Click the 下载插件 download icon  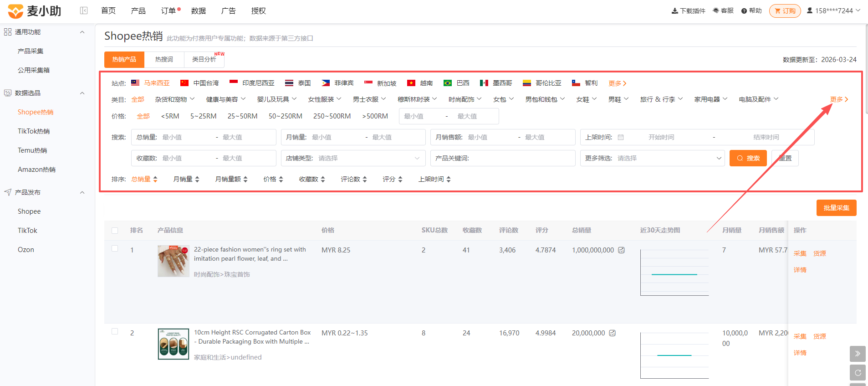point(675,11)
